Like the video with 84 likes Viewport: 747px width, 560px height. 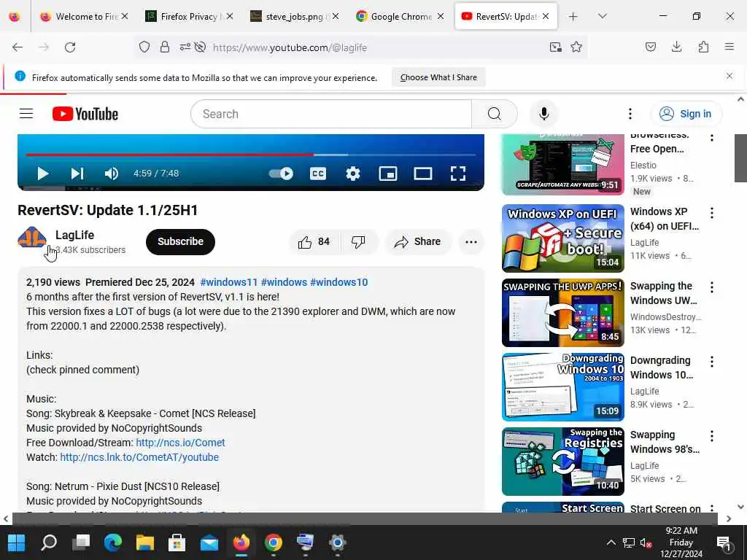314,242
